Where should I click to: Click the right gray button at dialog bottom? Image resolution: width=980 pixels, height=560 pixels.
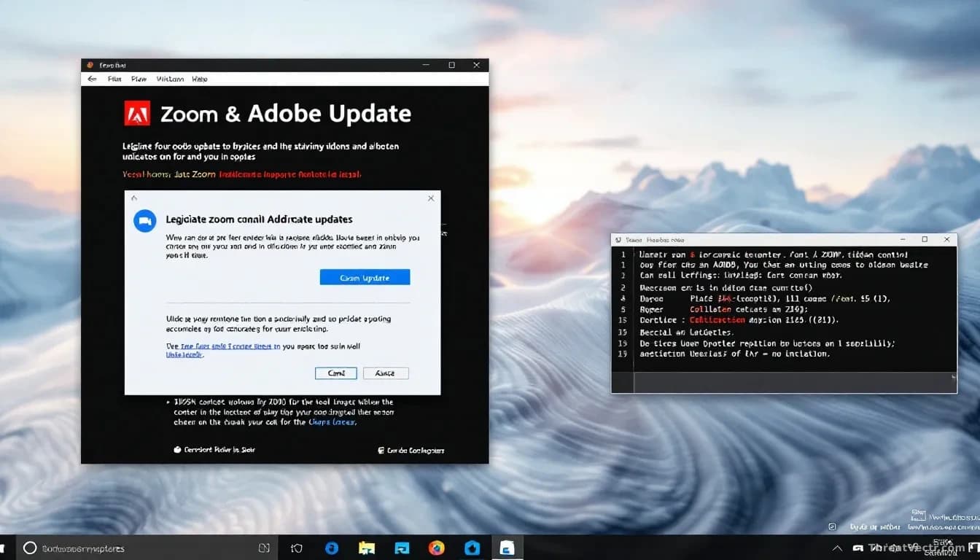[386, 373]
